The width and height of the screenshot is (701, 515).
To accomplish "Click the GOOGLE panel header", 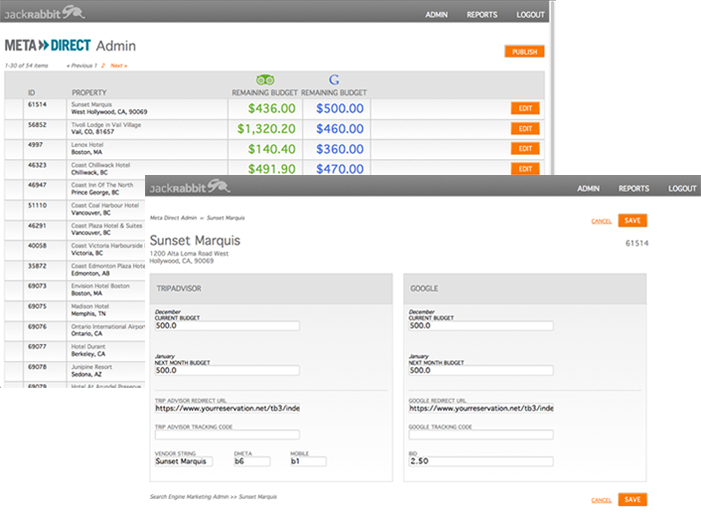I will pyautogui.click(x=525, y=289).
